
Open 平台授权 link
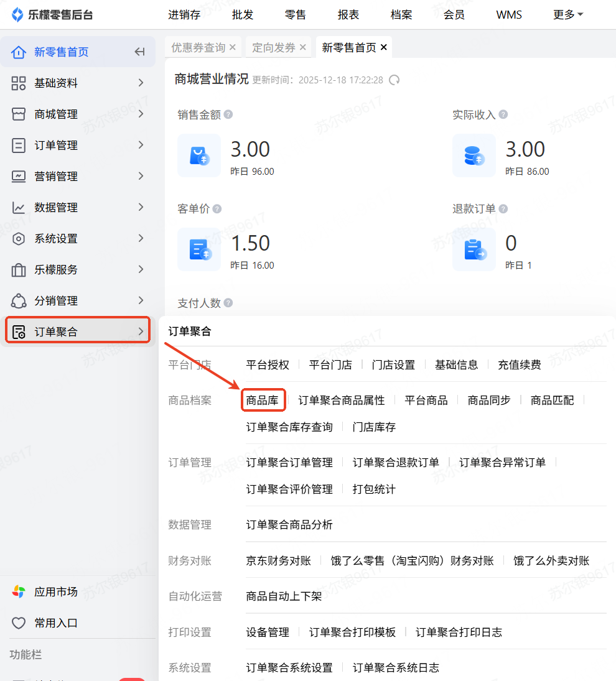coord(268,364)
